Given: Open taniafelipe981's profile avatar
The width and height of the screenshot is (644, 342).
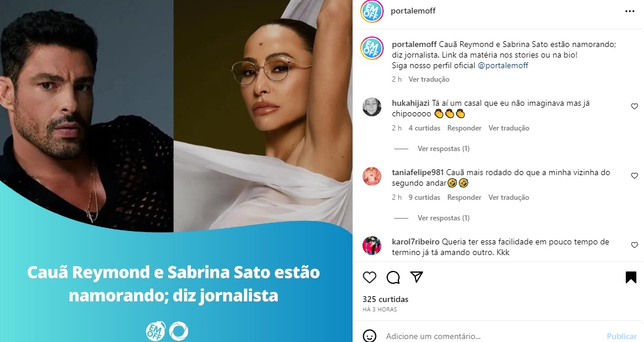Looking at the screenshot, I should 372,176.
